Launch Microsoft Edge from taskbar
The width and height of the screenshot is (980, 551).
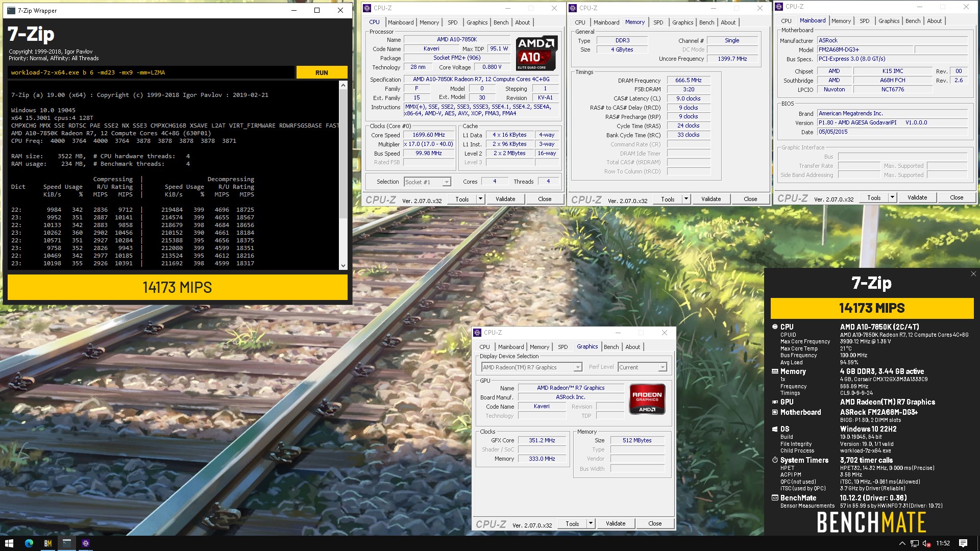coord(29,543)
